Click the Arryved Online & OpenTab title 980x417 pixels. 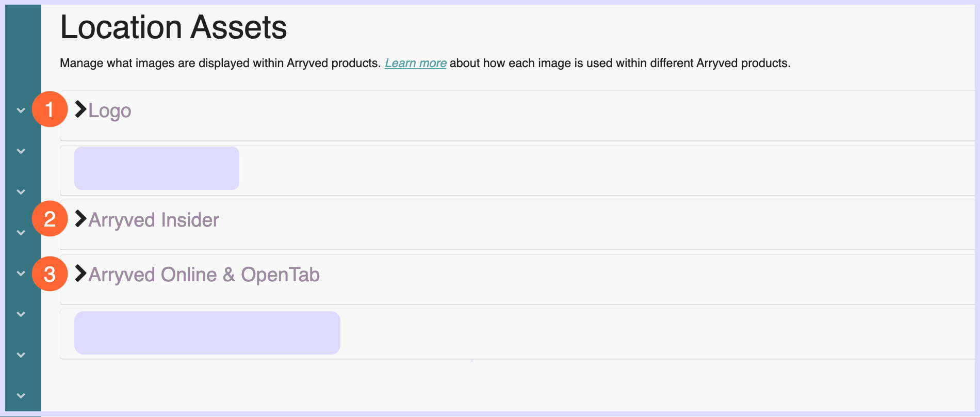204,275
